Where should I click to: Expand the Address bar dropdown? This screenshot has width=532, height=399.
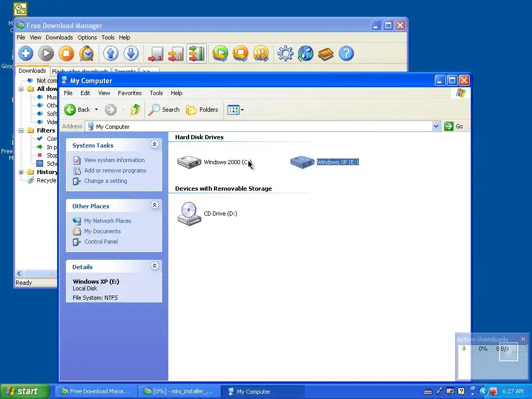click(x=436, y=127)
